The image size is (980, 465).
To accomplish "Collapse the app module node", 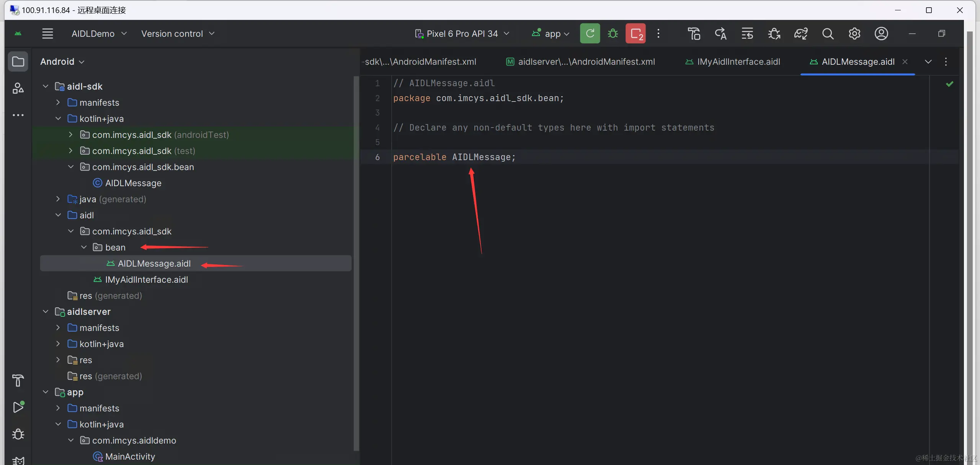I will (46, 392).
